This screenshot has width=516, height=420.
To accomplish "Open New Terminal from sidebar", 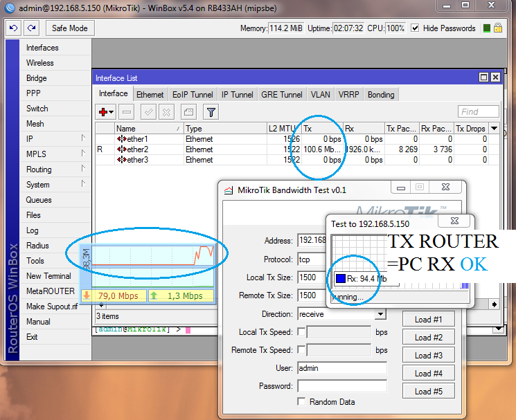I will 48,276.
